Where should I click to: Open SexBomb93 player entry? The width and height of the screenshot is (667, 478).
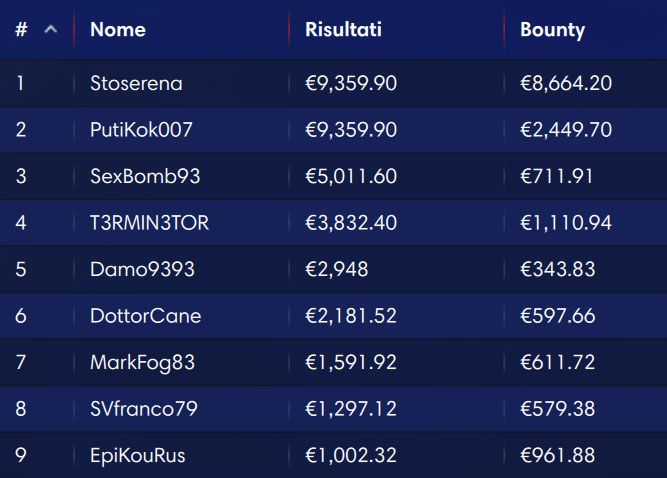pos(145,176)
